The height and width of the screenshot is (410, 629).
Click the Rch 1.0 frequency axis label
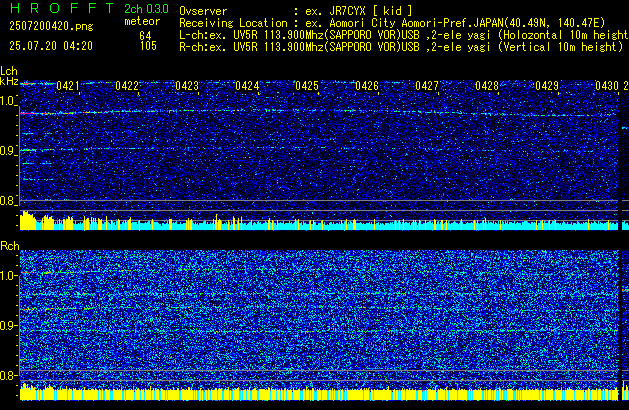8,276
